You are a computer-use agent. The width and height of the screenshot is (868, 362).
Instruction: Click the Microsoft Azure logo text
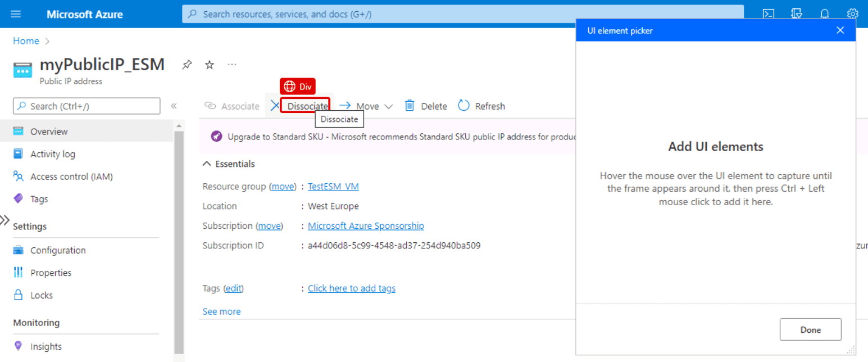pos(85,14)
